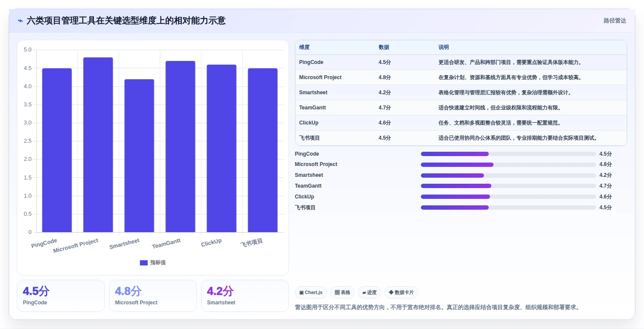Screen dimensions: 644x329
Task: Click the Microsoft Project progress bar
Action: 508,165
